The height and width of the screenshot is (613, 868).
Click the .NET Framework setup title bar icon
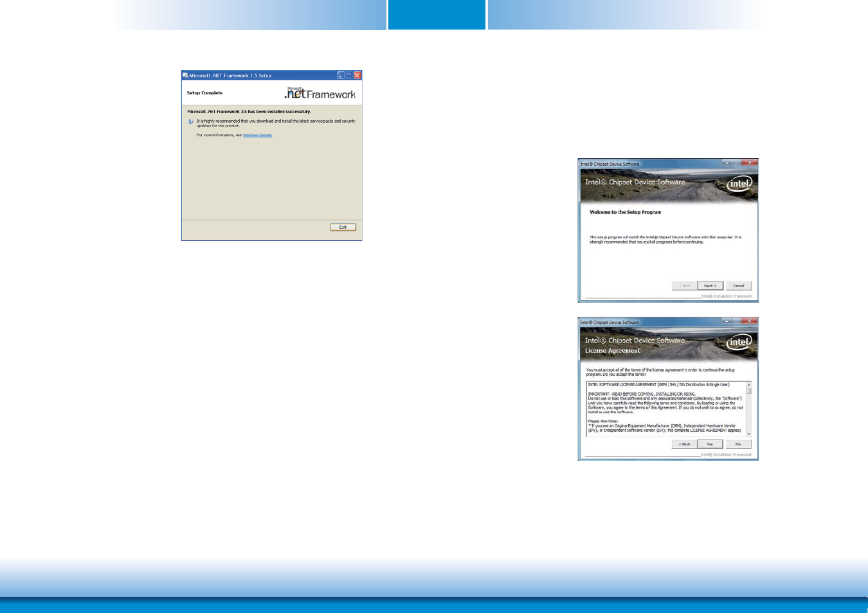pyautogui.click(x=185, y=75)
